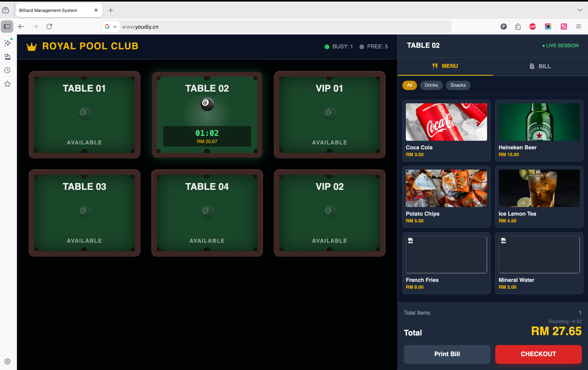Click the Print Bill button

pyautogui.click(x=447, y=354)
